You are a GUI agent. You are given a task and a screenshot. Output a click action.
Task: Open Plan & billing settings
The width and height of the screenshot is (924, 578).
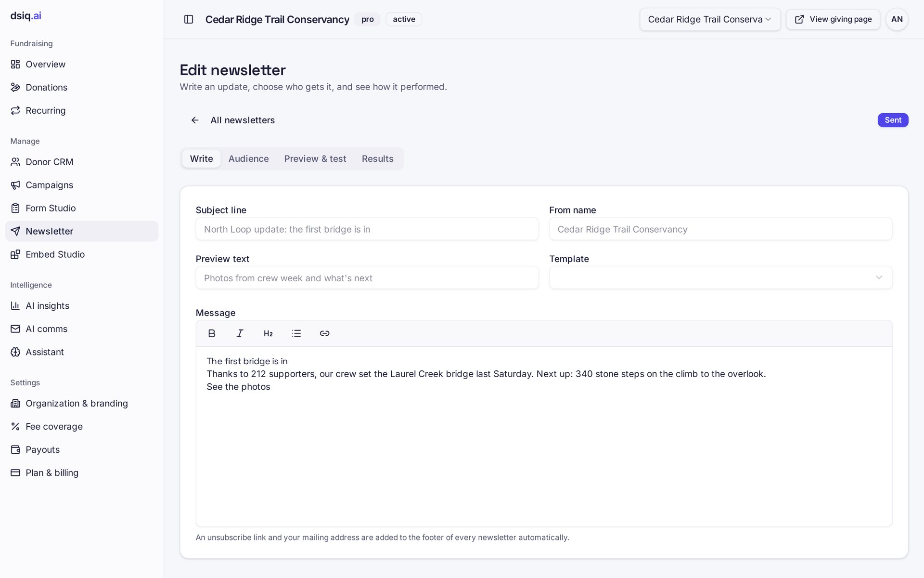tap(82, 473)
